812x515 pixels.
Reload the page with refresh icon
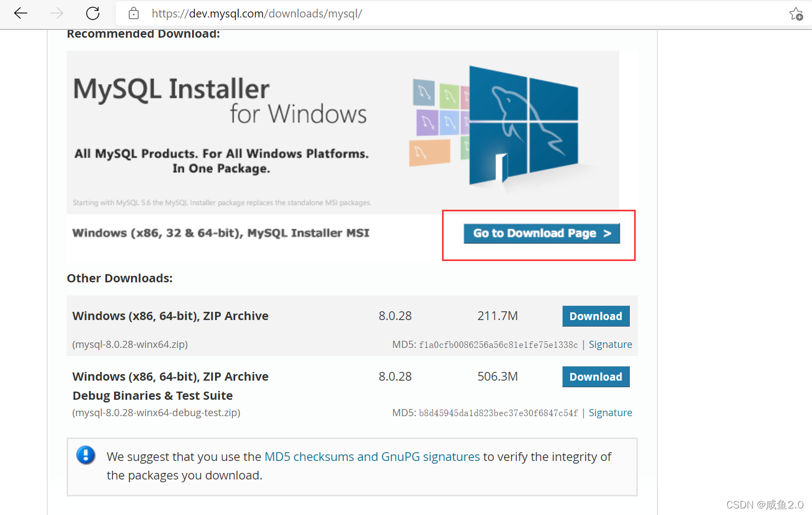93,13
